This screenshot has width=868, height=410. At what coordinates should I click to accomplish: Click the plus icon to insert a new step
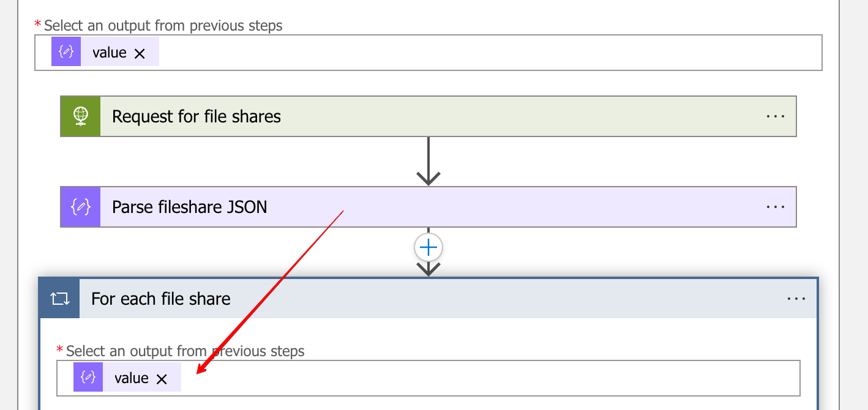428,247
